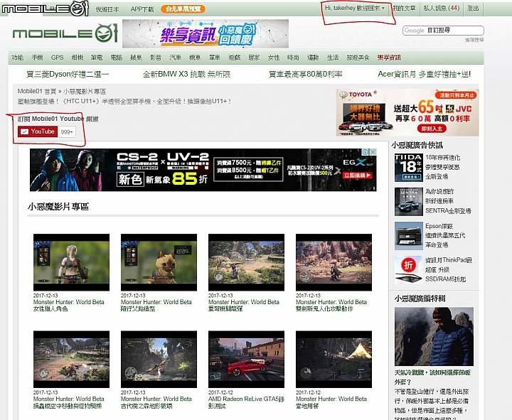
Task: Open 全新BMW X3 挑戰 無所限 text ad
Action: click(x=186, y=75)
